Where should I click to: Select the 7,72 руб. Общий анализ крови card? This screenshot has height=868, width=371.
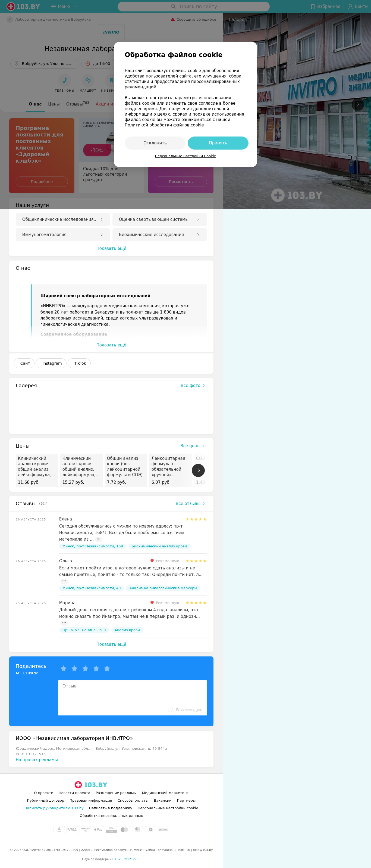(x=126, y=470)
